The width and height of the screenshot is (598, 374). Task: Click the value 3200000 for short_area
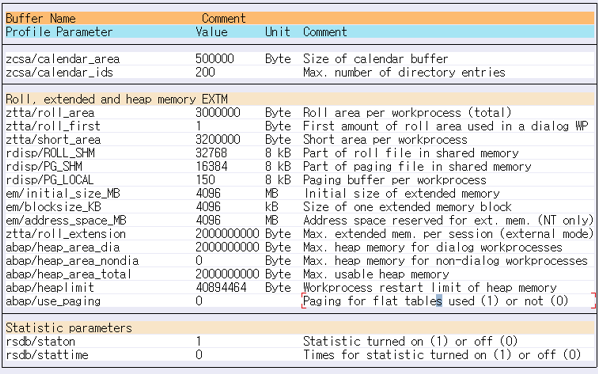[x=218, y=140]
